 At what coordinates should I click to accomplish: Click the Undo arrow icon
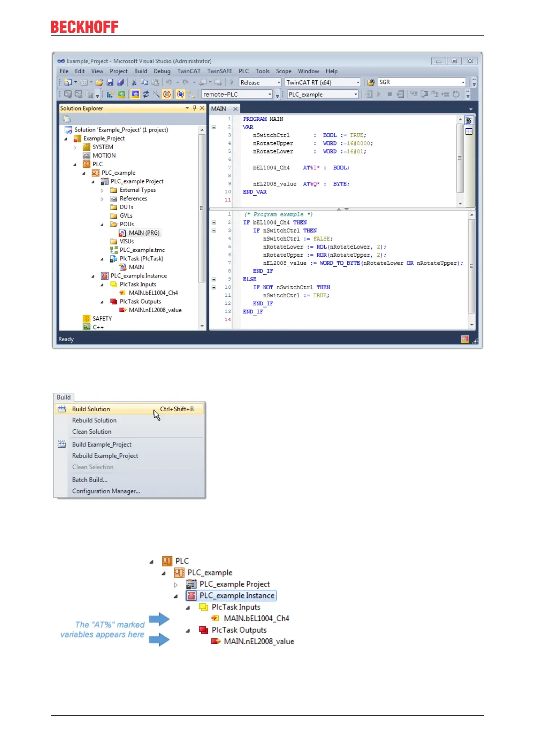point(168,82)
